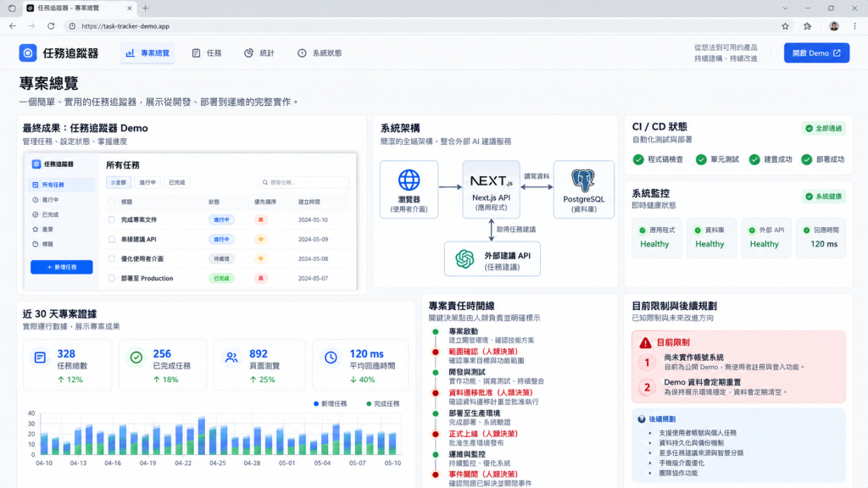The height and width of the screenshot is (488, 868).
Task: Click the globe 瀏覽器 icon in the architecture diagram
Action: [409, 180]
